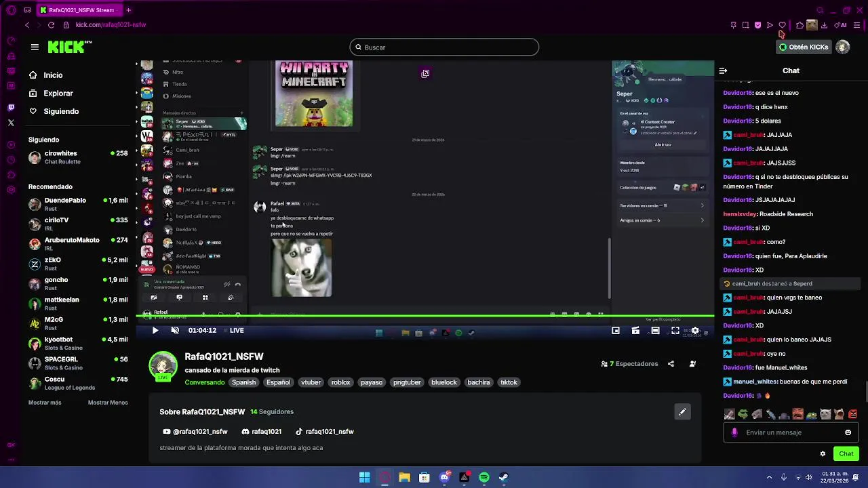Select the roblox tag
Screen dimensions: 868x488
click(x=340, y=382)
